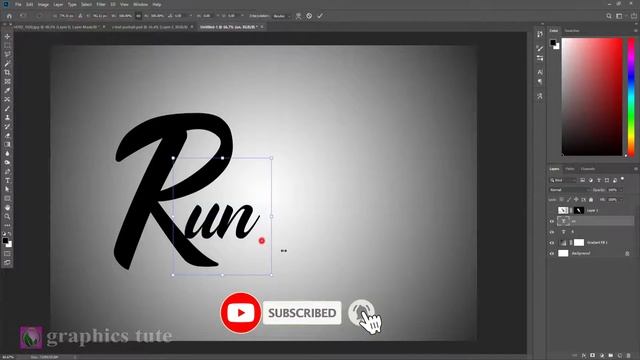Toggle lock transparent pixels
640x360 pixels.
click(562, 200)
